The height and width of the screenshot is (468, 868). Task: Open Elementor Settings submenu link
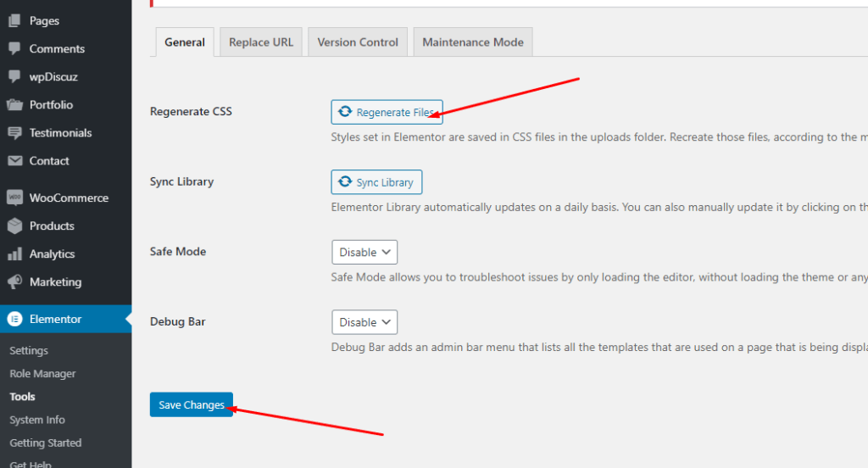tap(29, 351)
